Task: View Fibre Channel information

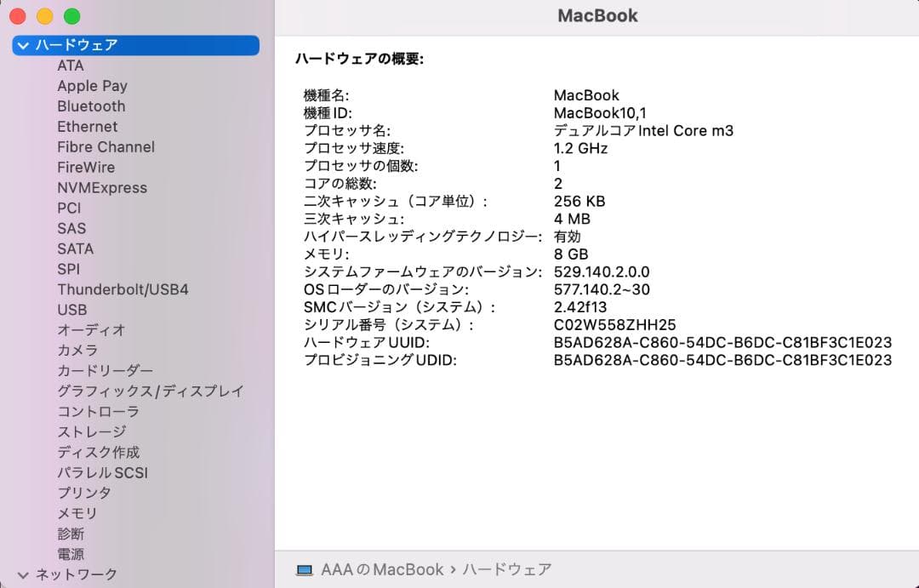Action: coord(106,146)
